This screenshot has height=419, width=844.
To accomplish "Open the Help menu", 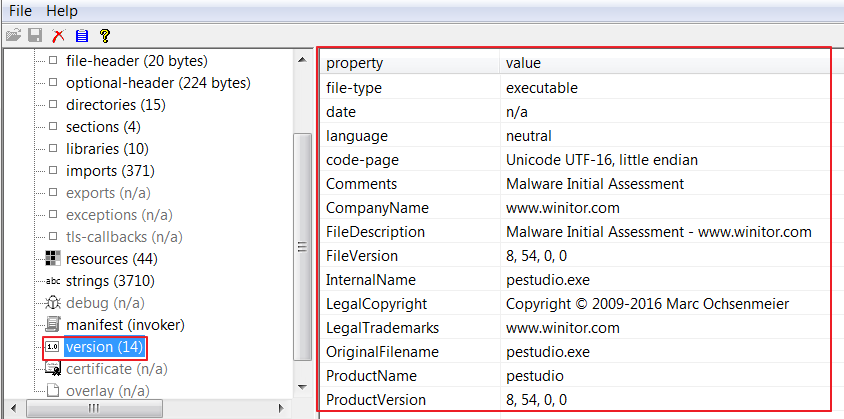I will tap(61, 11).
